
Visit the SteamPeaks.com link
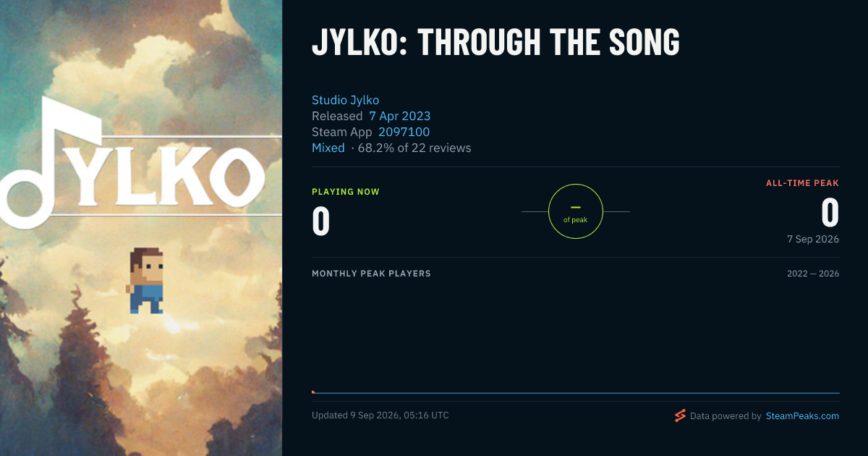pos(803,416)
